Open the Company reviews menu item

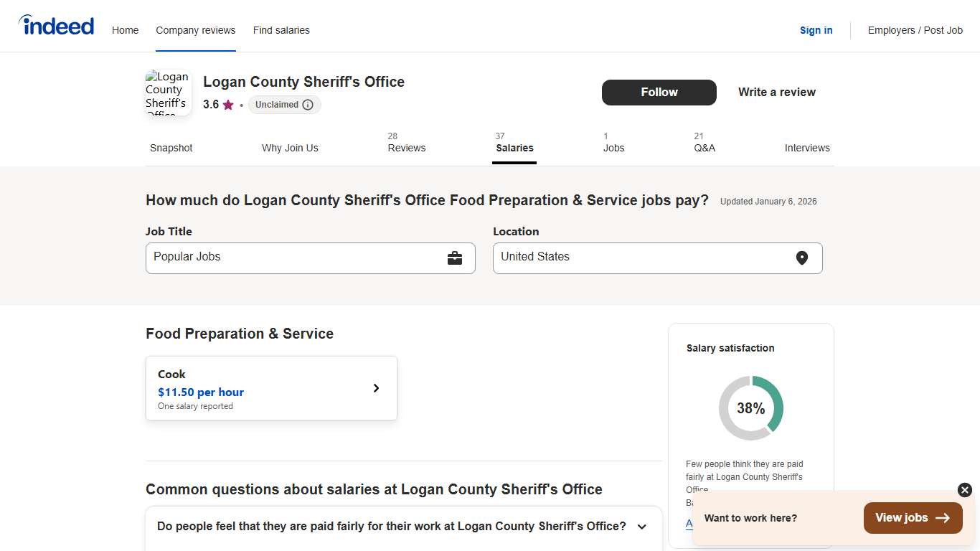pos(195,30)
